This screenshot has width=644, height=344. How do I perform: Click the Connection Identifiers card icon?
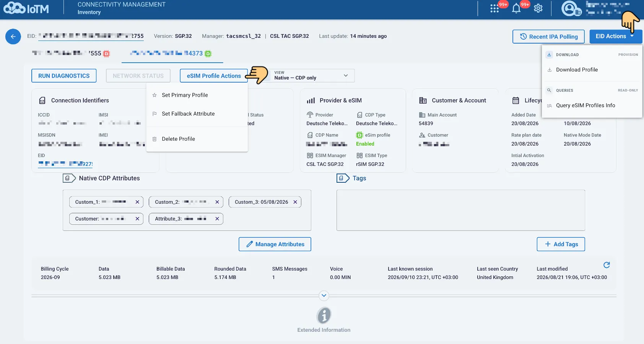point(42,101)
